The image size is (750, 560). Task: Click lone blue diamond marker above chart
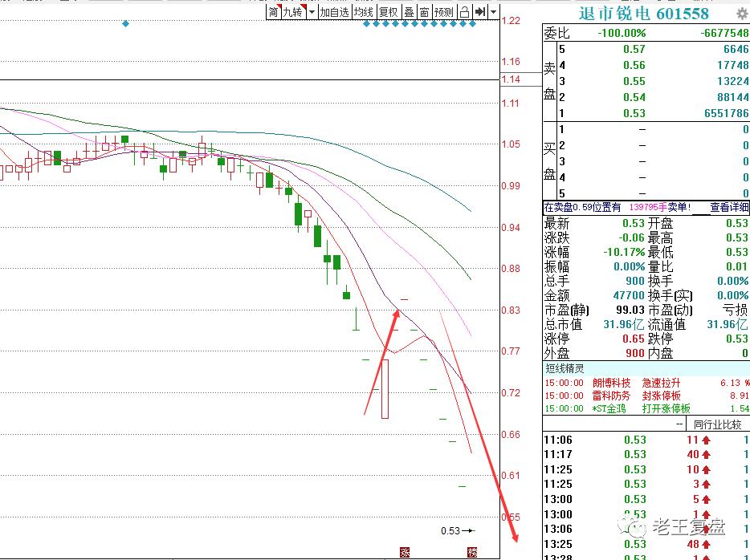pyautogui.click(x=126, y=23)
